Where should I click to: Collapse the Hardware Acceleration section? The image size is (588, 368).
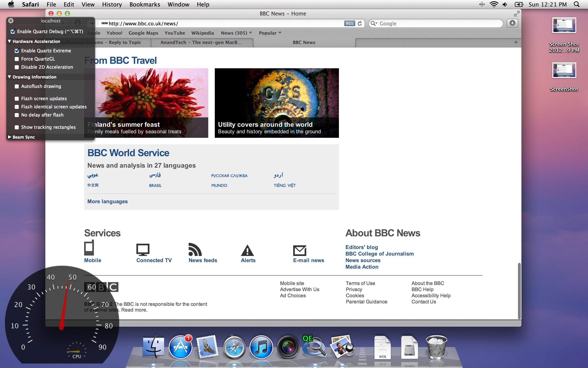click(x=9, y=41)
